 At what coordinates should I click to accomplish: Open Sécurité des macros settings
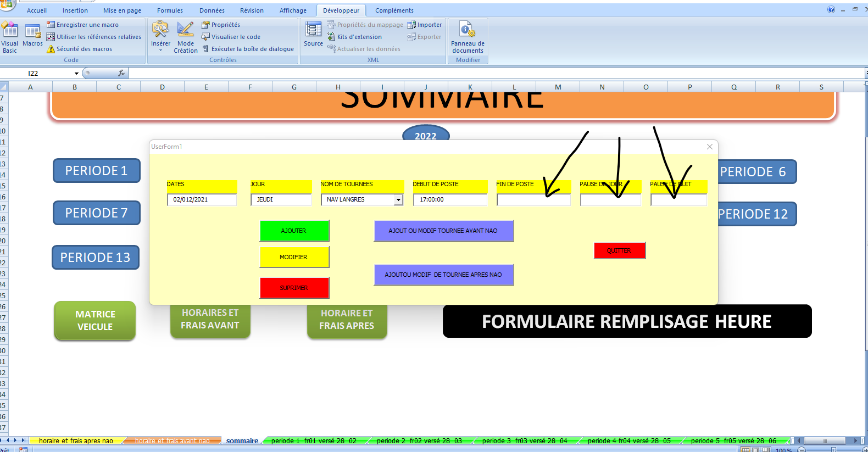pos(79,49)
